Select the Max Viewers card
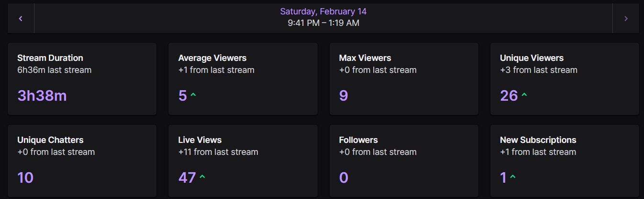Image resolution: width=644 pixels, height=199 pixels. click(404, 79)
